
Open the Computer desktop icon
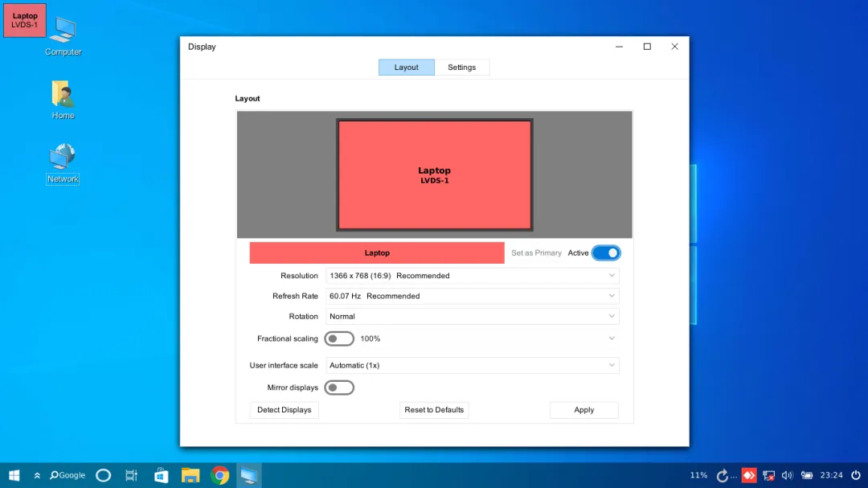(x=63, y=36)
